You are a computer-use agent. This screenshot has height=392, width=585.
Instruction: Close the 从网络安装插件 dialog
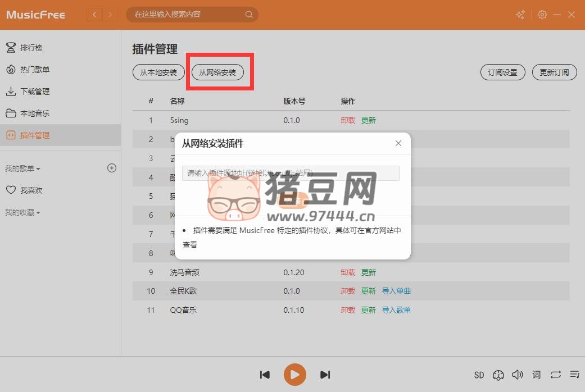398,143
